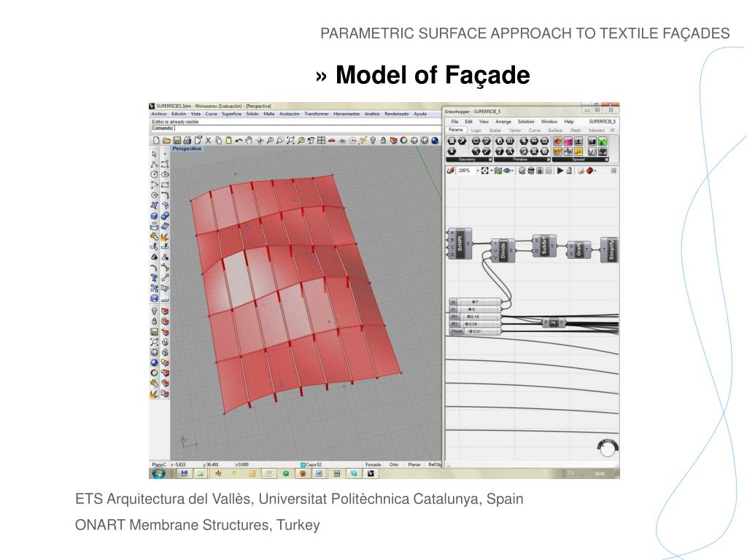Click the Cut scissors icon in Rhino toolbar
This screenshot has width=747, height=560.
208,141
